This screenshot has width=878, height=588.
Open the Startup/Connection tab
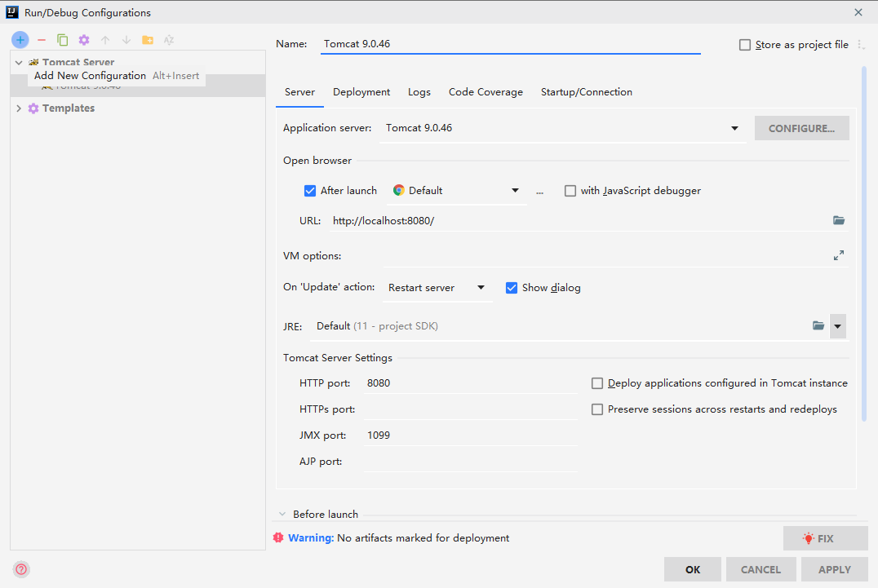pos(586,92)
